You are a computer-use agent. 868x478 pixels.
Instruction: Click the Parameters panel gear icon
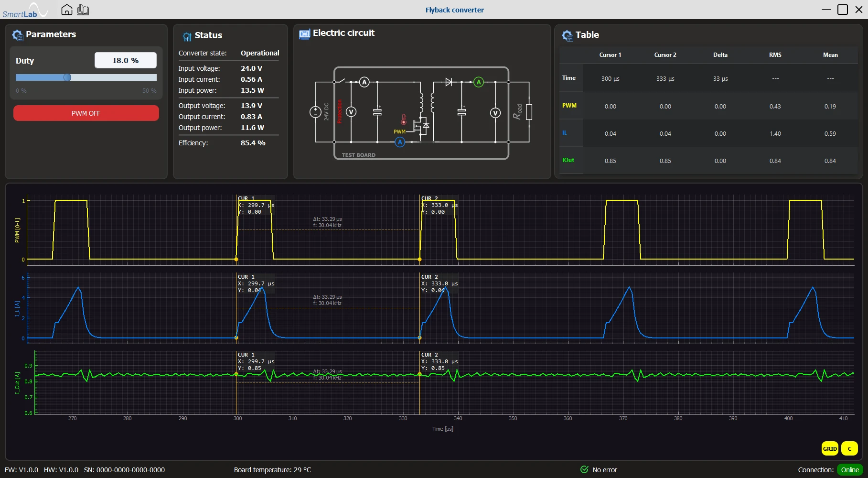[18, 35]
